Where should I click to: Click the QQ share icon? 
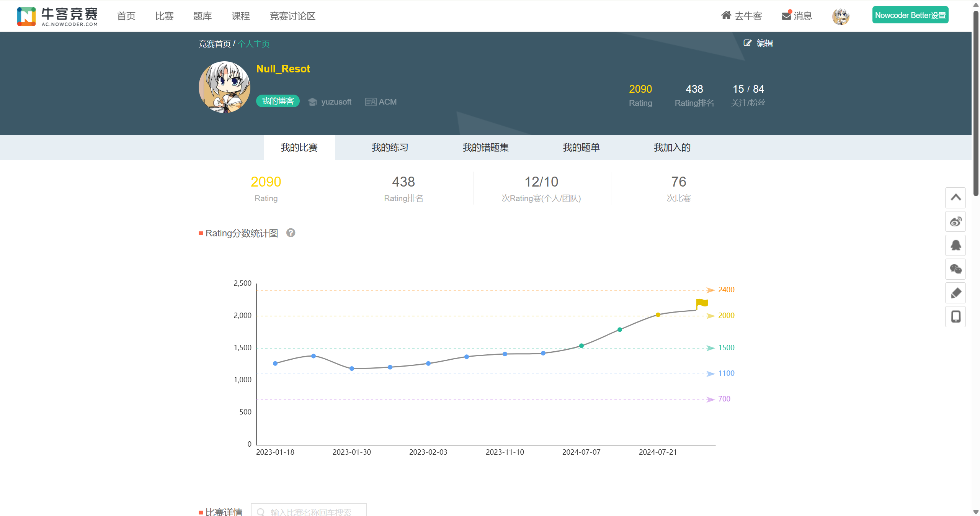[955, 246]
